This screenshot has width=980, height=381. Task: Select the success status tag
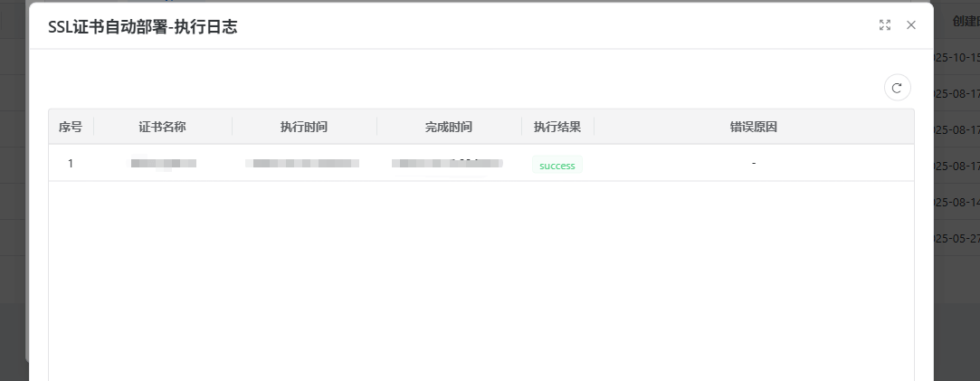point(557,166)
